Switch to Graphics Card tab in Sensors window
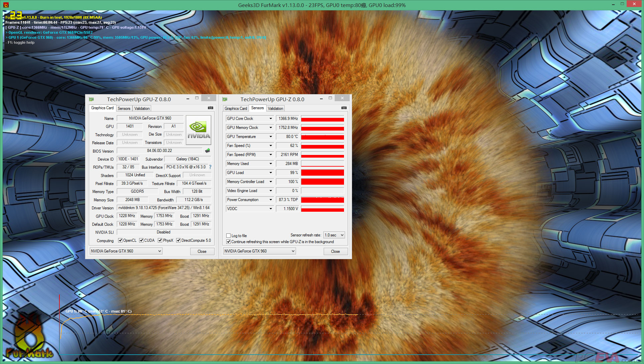Viewport: 644px width, 364px height. click(x=236, y=109)
